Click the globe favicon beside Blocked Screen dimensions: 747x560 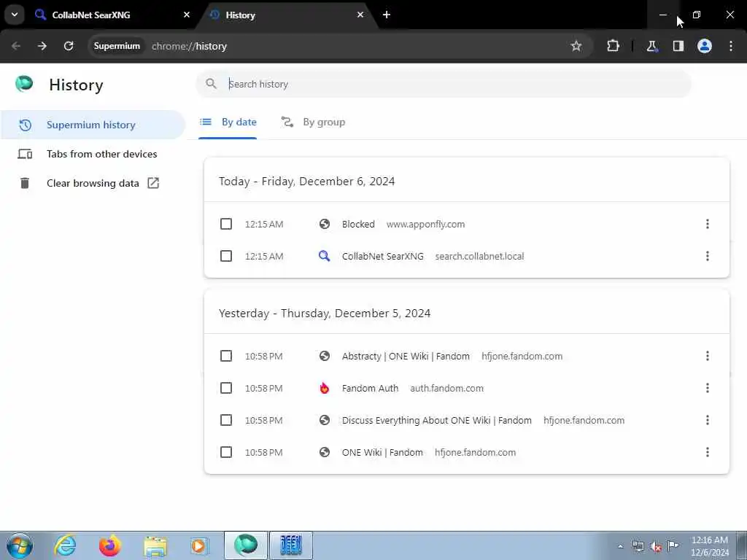[325, 225]
